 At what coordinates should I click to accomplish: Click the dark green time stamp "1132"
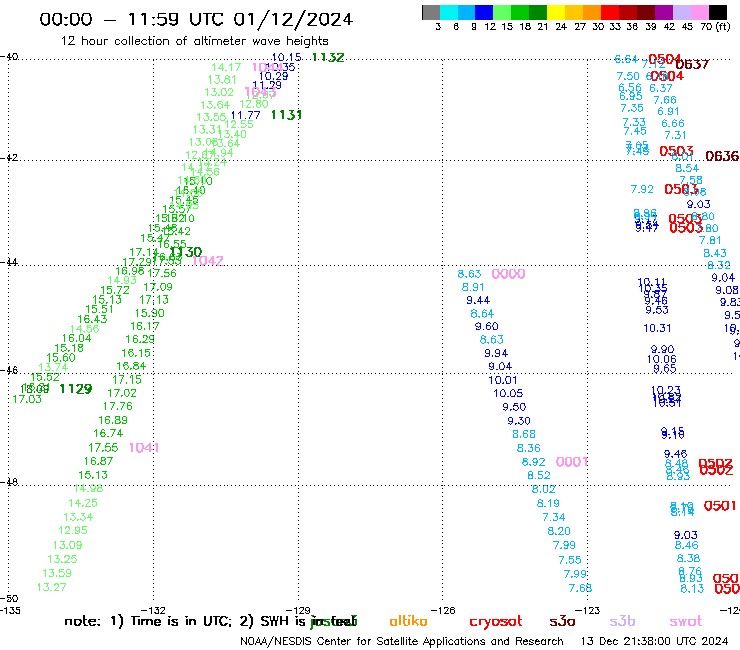[328, 57]
